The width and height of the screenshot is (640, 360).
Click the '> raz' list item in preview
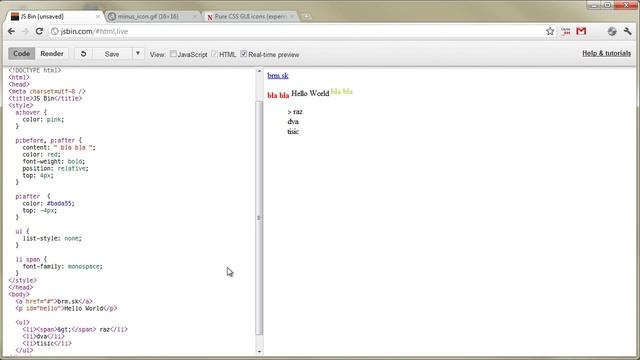(x=295, y=112)
